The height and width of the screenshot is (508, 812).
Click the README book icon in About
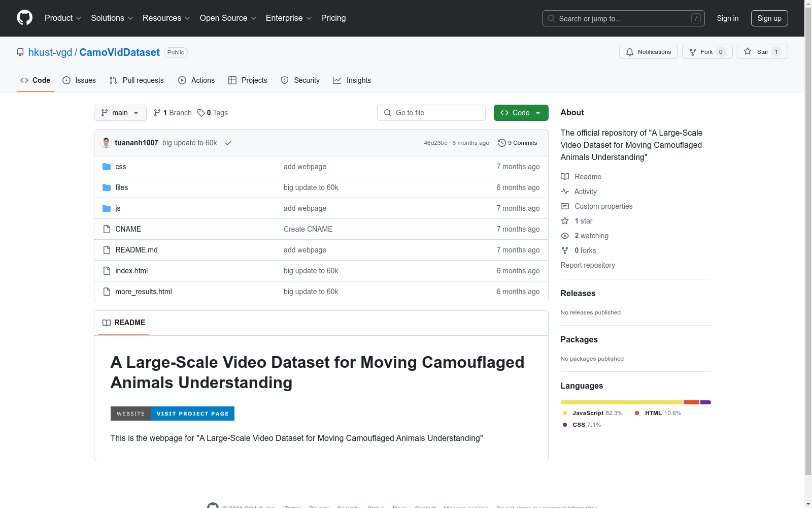565,177
